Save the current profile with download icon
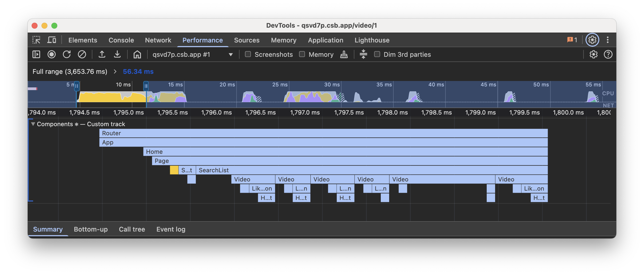The width and height of the screenshot is (644, 275). pyautogui.click(x=118, y=54)
